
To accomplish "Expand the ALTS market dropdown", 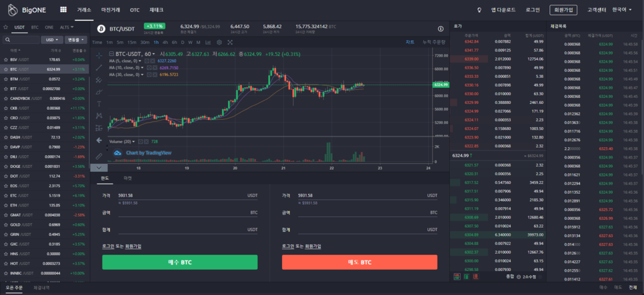I will (66, 27).
